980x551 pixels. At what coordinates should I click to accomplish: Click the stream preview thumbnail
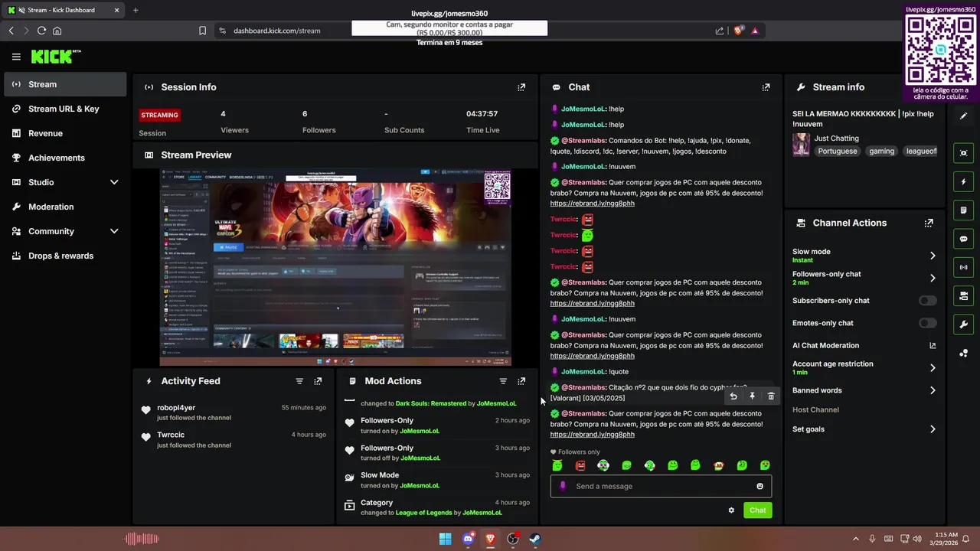(335, 267)
